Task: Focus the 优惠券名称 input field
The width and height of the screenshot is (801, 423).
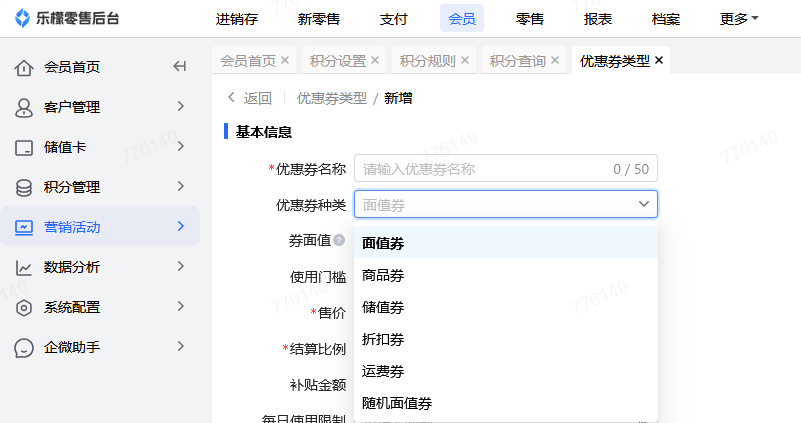Action: pyautogui.click(x=485, y=169)
